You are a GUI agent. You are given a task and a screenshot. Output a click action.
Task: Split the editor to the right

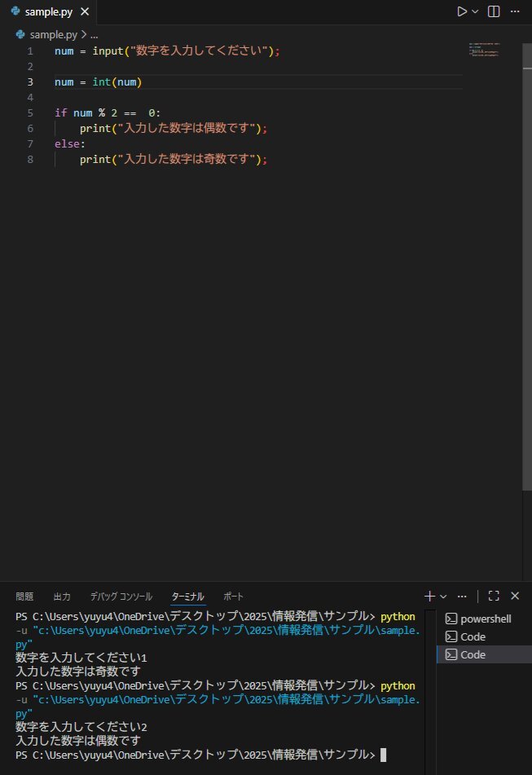coord(493,11)
